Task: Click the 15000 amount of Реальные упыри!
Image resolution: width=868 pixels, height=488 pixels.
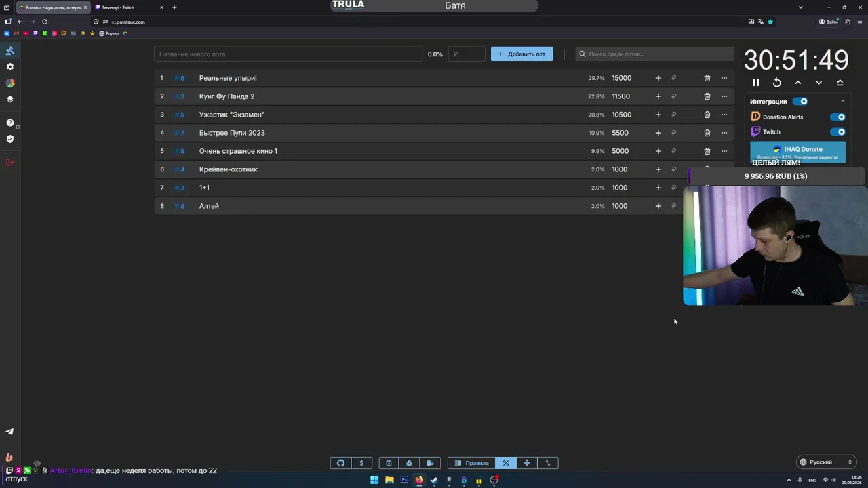Action: point(622,78)
